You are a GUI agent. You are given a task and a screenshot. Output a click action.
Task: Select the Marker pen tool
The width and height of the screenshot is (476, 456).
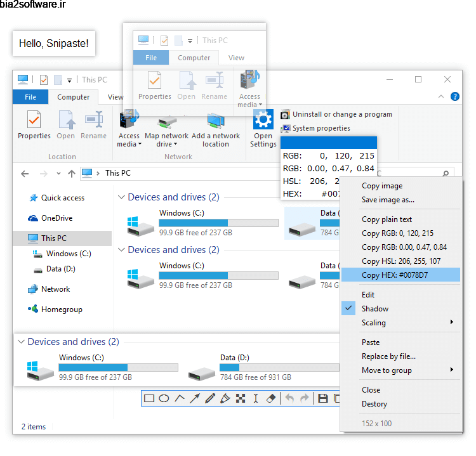pyautogui.click(x=225, y=398)
